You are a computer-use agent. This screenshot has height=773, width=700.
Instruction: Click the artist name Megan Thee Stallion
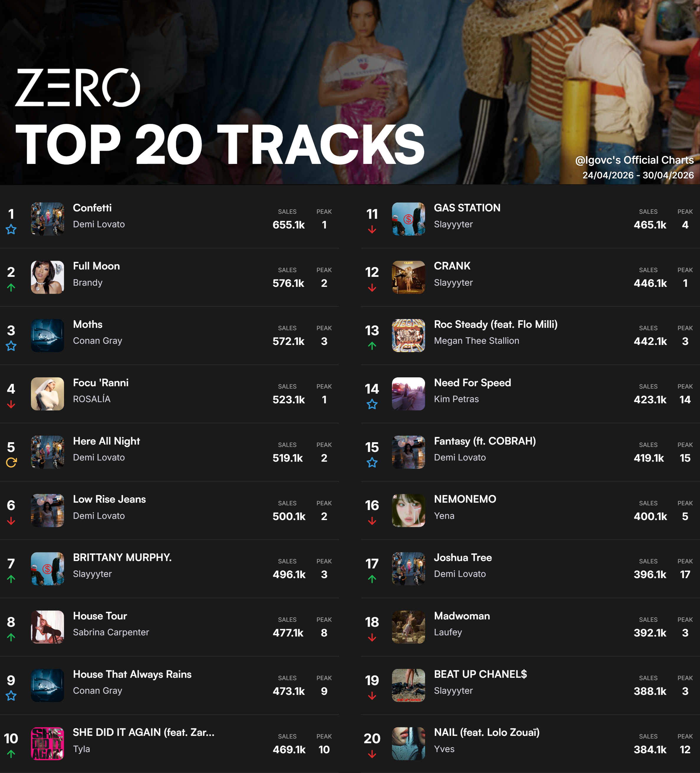click(x=477, y=341)
